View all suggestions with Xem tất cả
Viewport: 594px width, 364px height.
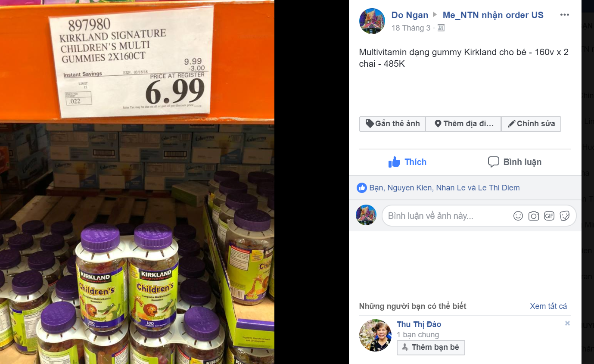548,306
